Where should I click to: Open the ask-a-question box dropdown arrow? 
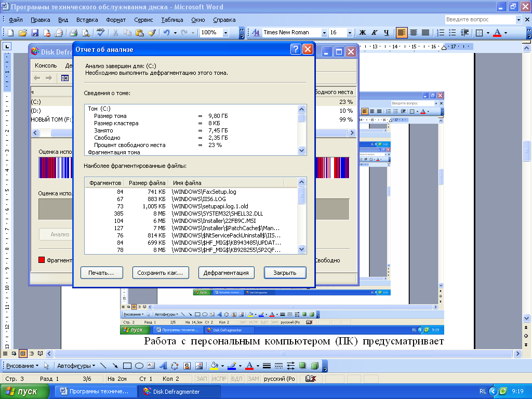(518, 20)
